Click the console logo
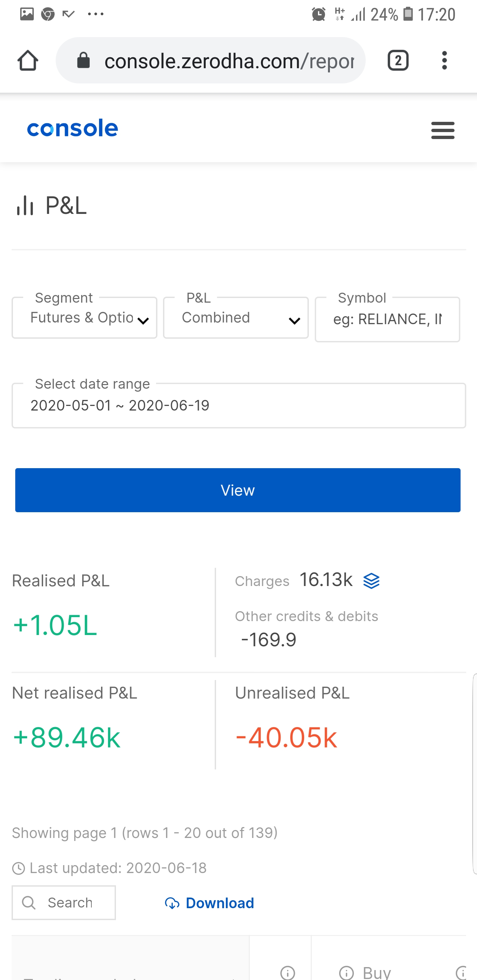The image size is (477, 980). point(72,128)
